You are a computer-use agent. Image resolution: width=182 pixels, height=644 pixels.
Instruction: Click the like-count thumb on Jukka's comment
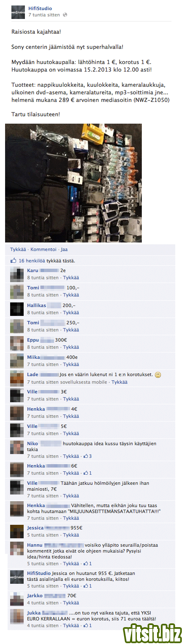click(x=86, y=625)
